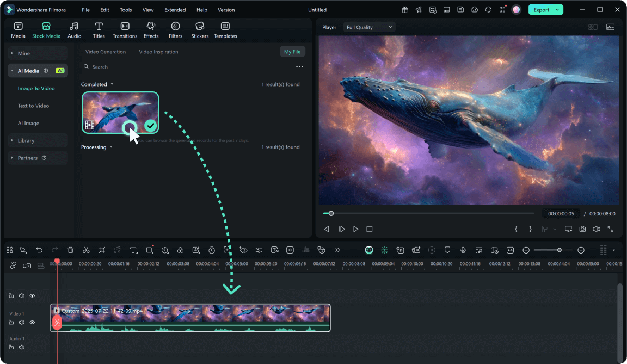627x364 pixels.
Task: Switch to Video Generation tab
Action: 106,52
